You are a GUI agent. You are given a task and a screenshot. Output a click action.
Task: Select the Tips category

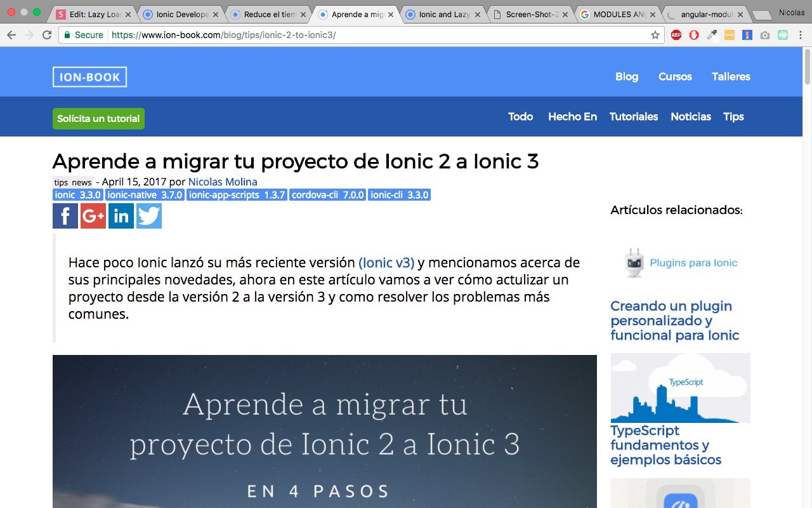(733, 117)
